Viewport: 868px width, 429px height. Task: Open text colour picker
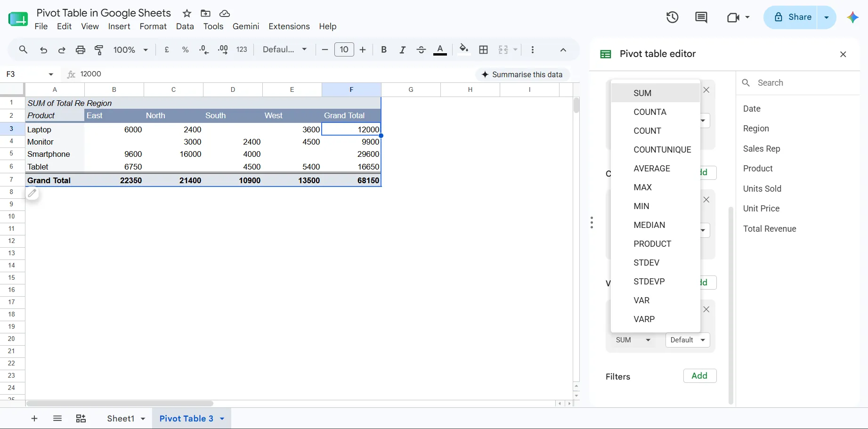[x=440, y=49]
